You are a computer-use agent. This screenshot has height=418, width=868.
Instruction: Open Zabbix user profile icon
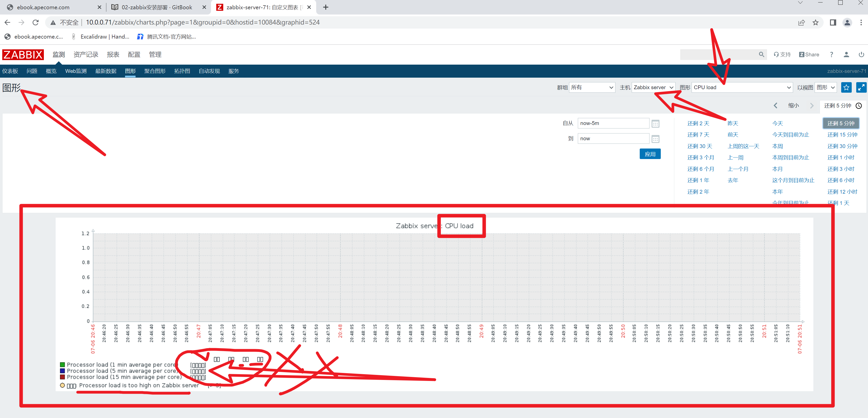(846, 55)
